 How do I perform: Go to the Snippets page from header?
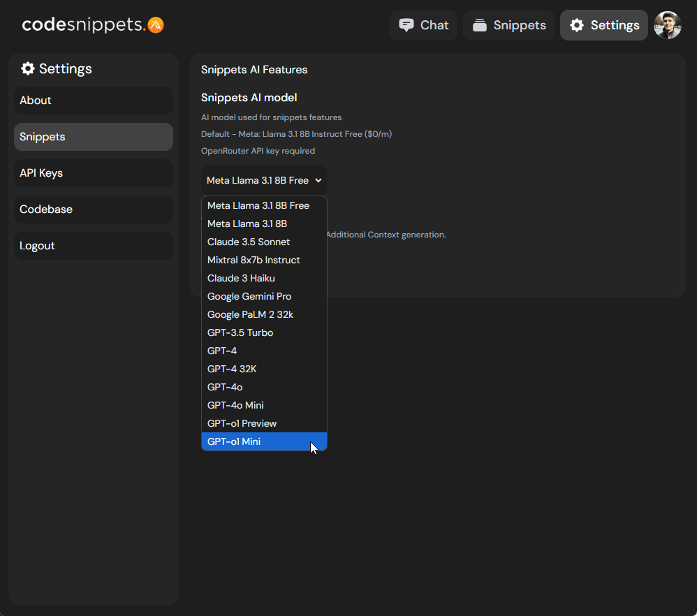(509, 25)
